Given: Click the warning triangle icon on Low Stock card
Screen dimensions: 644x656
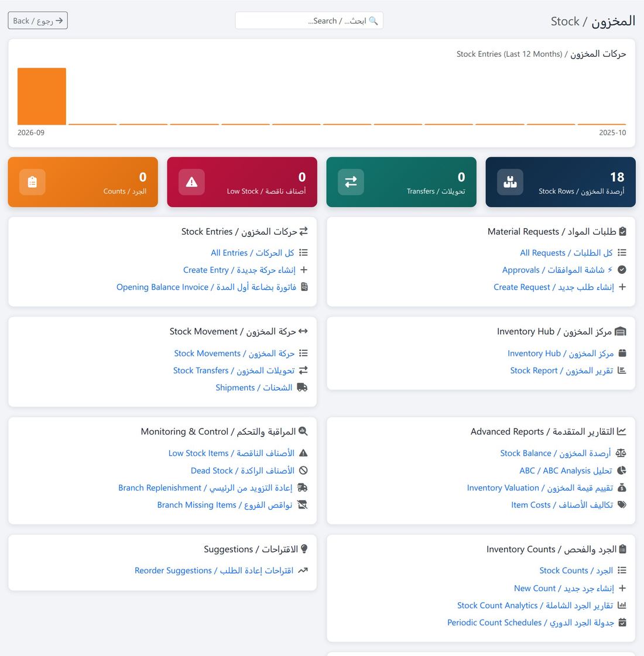Looking at the screenshot, I should point(191,182).
